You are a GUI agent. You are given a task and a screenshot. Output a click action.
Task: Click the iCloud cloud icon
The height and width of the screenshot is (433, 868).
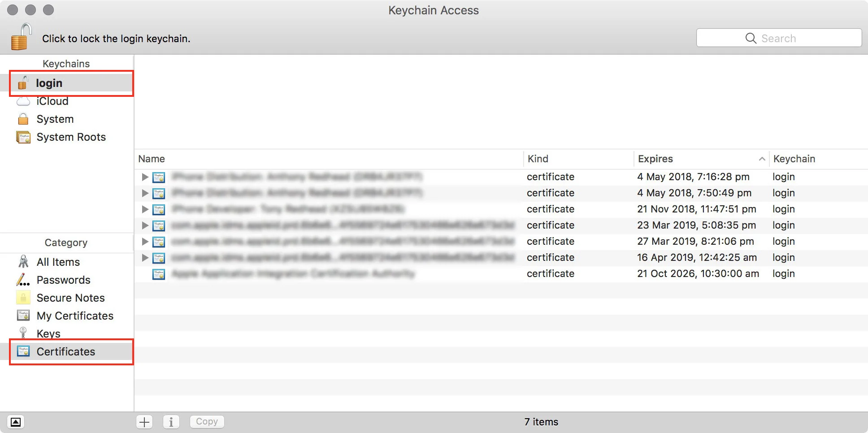click(23, 102)
